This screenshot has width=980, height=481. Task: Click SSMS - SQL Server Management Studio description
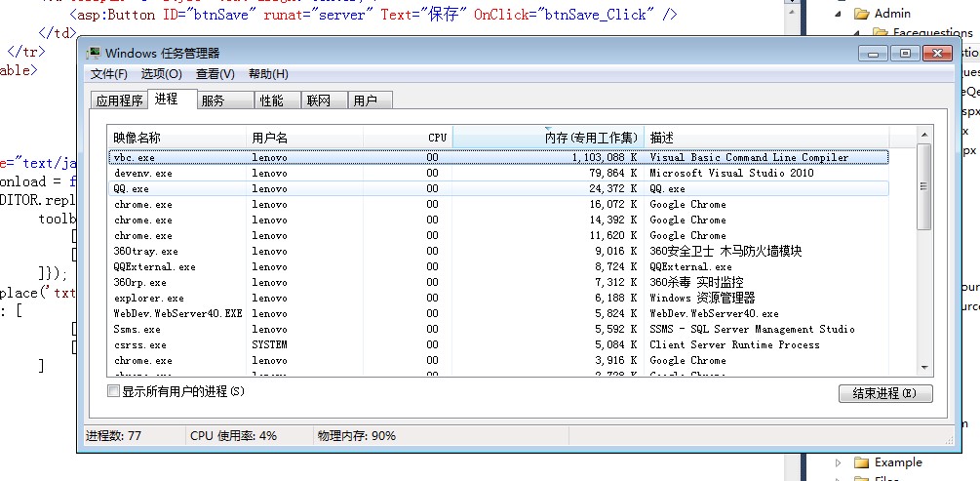752,330
